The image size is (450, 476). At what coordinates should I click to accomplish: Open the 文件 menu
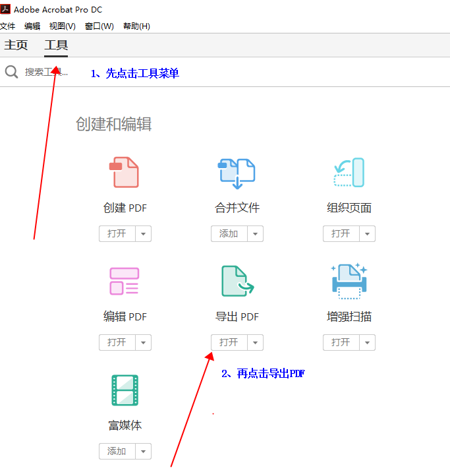pos(8,26)
